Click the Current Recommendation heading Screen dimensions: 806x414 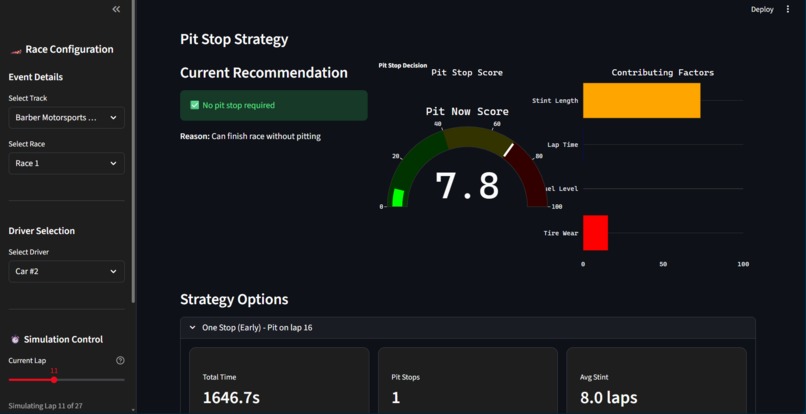[264, 73]
